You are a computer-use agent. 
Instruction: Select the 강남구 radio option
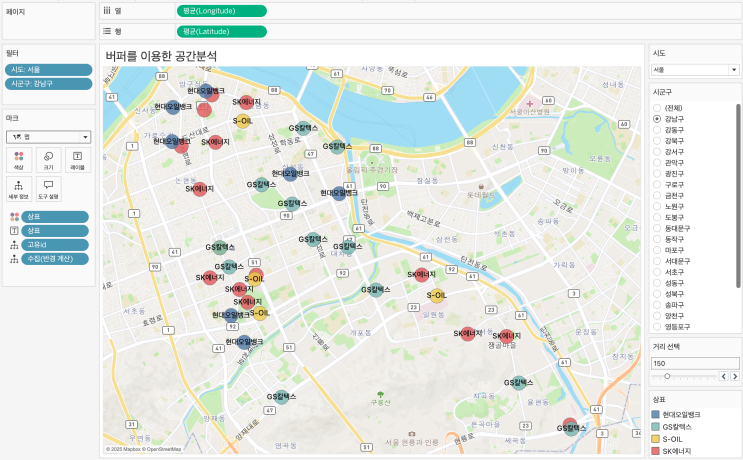tap(657, 119)
